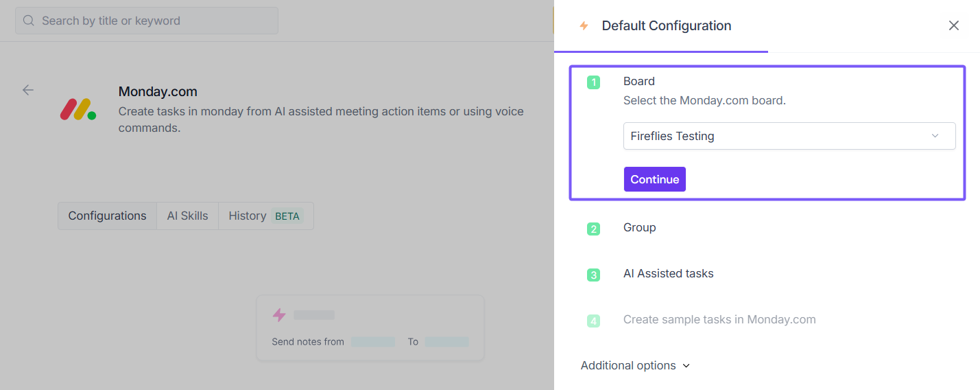Expand Additional options
This screenshot has width=980, height=390.
click(635, 365)
